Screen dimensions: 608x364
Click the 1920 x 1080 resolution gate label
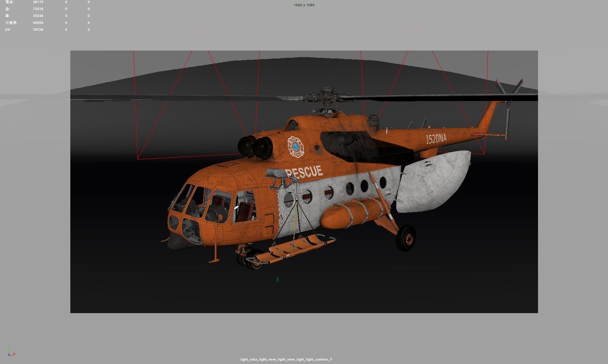[x=304, y=5]
